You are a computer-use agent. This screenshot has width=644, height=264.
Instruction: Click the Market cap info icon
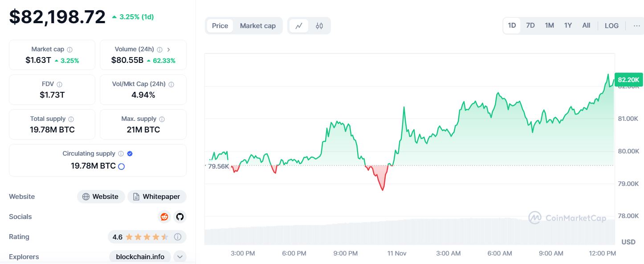(70, 49)
